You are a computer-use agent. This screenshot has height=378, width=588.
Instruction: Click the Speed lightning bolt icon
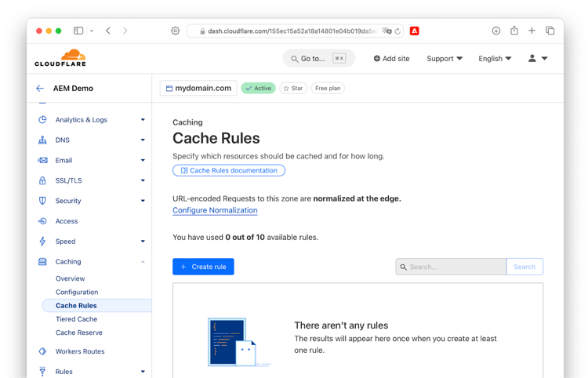(42, 241)
